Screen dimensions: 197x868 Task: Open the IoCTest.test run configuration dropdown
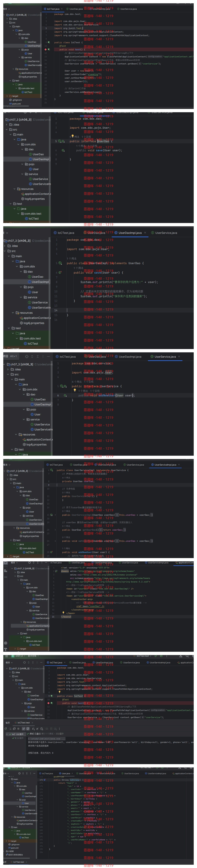pos(143,656)
